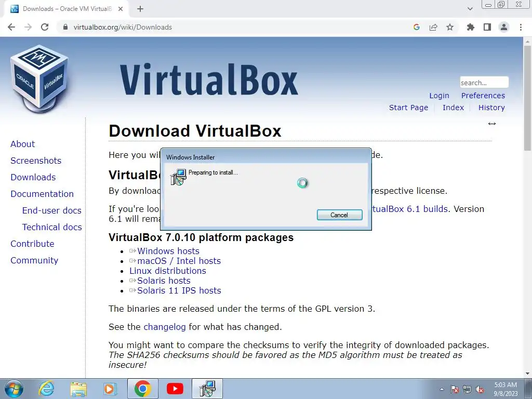Click the network tray icon
532x399 pixels.
467,389
